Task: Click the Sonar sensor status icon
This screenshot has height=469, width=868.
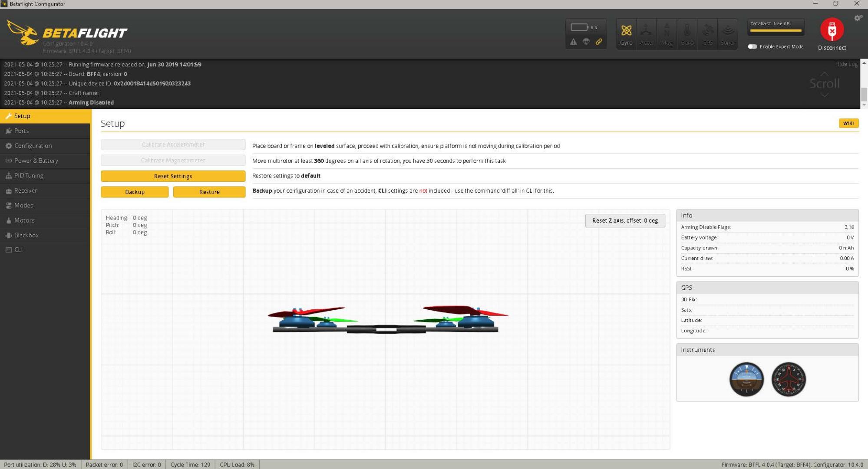Action: [x=728, y=34]
